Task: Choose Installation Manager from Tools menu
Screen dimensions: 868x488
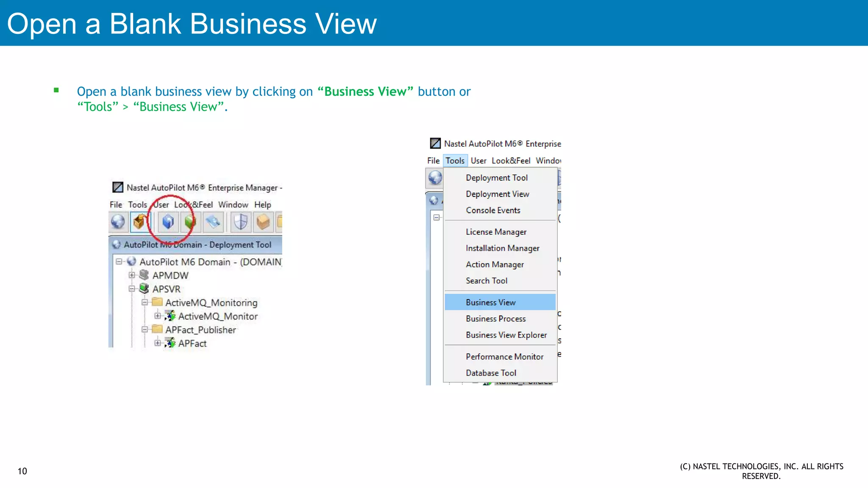Action: [x=500, y=248]
